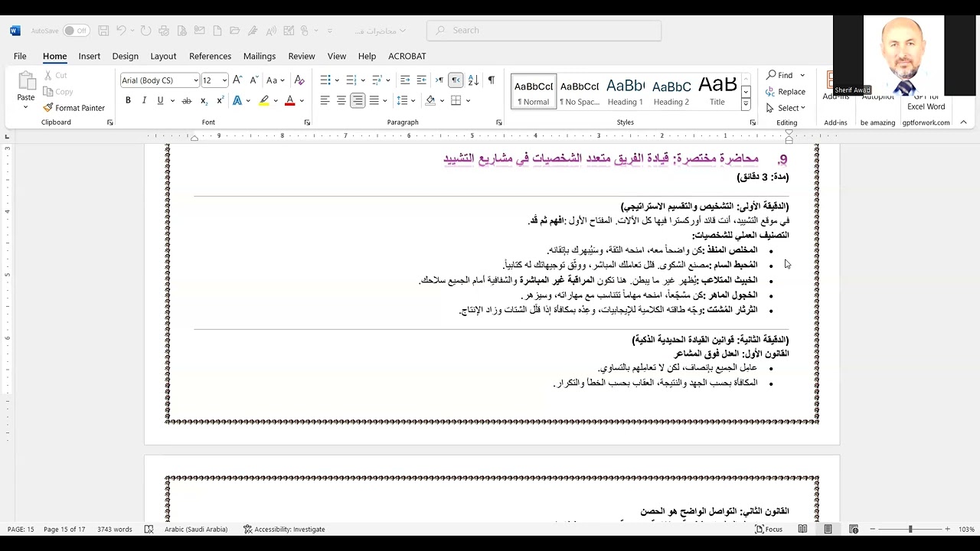This screenshot has height=551, width=980.
Task: Apply Subscript formatting
Action: click(204, 100)
